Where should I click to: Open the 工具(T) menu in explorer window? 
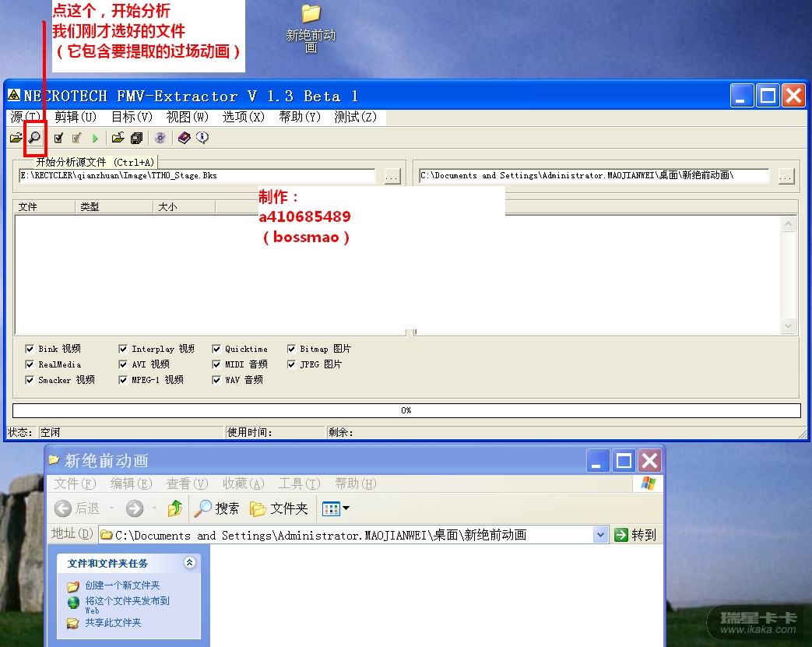[x=300, y=483]
